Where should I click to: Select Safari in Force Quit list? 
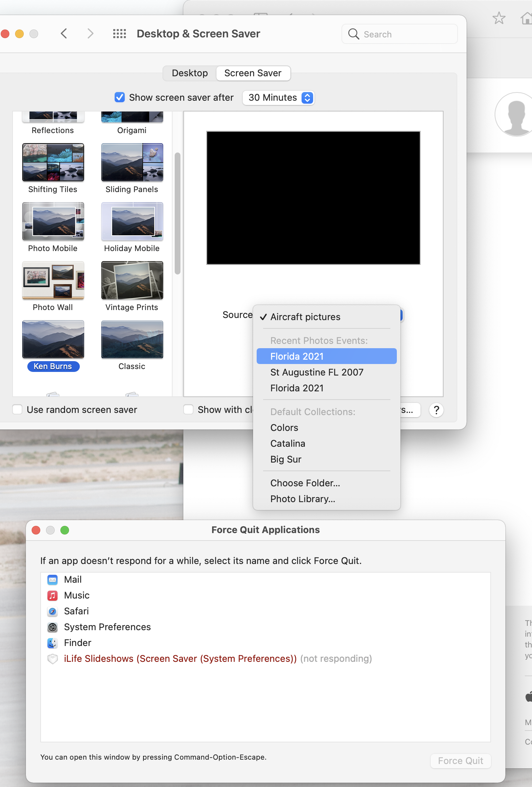(266, 611)
